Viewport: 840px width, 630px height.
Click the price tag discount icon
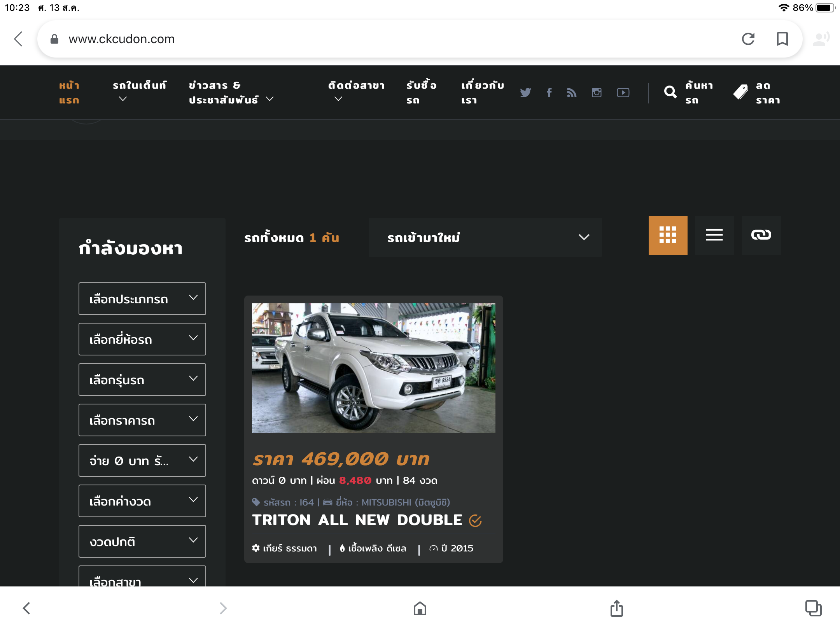pos(740,92)
